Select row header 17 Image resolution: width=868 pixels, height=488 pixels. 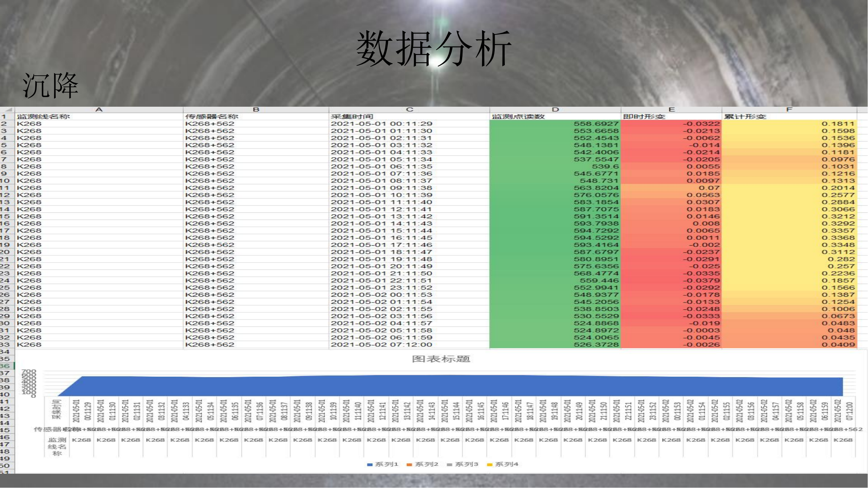coord(7,231)
